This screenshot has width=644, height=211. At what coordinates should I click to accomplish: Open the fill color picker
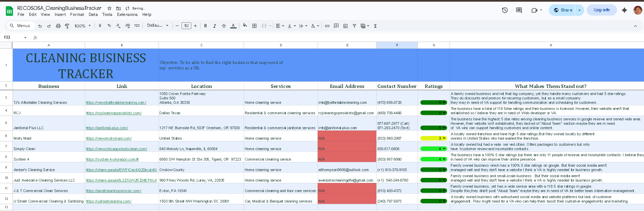245,26
